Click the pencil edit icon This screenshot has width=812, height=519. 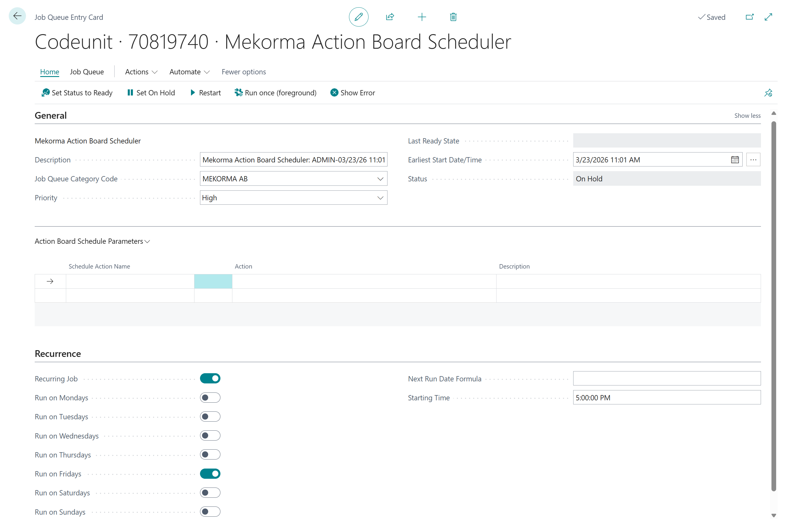coord(358,17)
